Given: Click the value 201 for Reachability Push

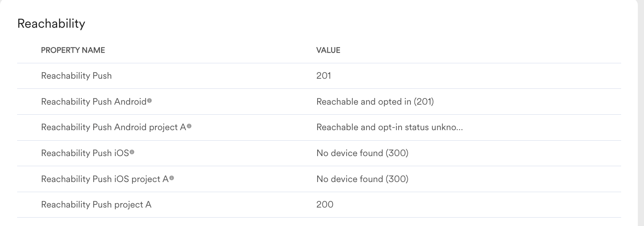Looking at the screenshot, I should pos(323,76).
